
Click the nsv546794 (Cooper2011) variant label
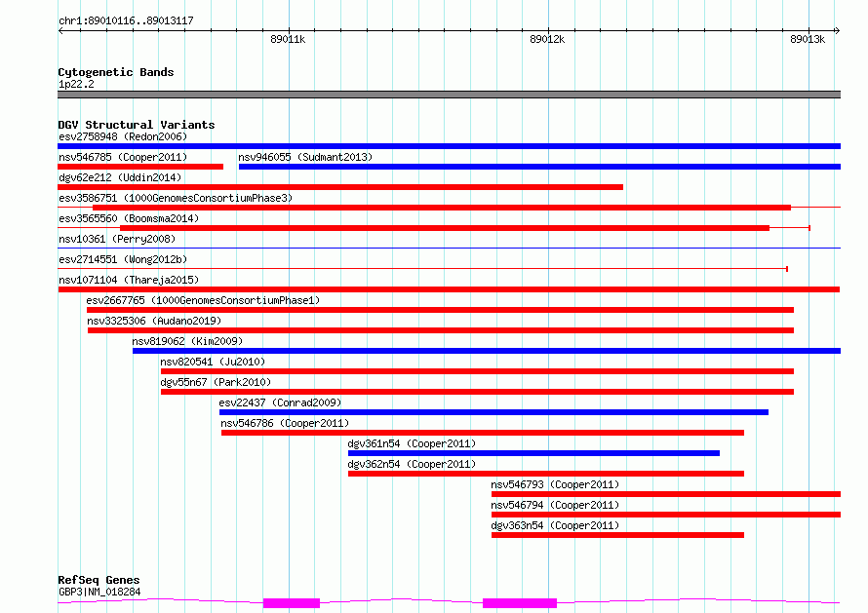pyautogui.click(x=555, y=505)
